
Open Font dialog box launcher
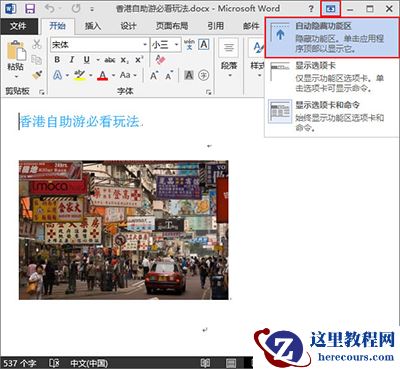(208, 92)
